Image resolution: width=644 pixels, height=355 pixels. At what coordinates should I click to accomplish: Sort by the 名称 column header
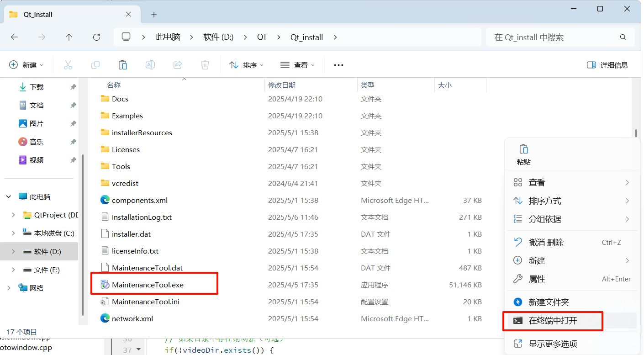[114, 85]
